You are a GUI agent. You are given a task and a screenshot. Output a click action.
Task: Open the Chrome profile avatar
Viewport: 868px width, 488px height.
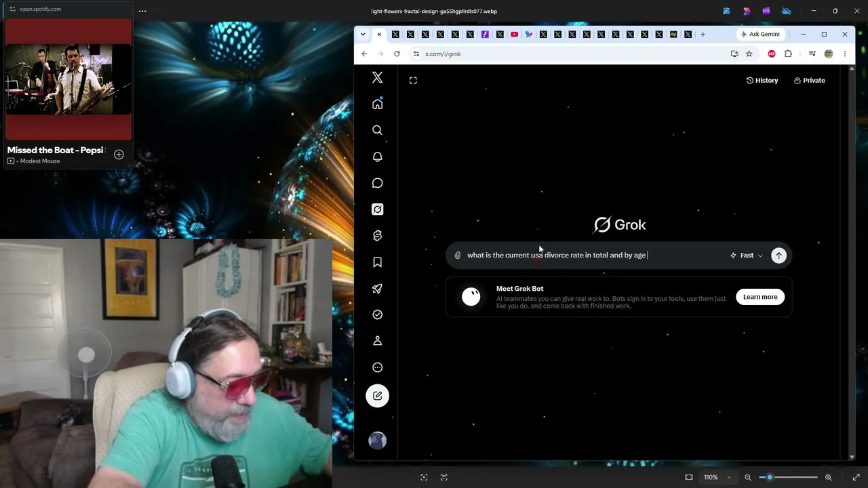click(829, 54)
